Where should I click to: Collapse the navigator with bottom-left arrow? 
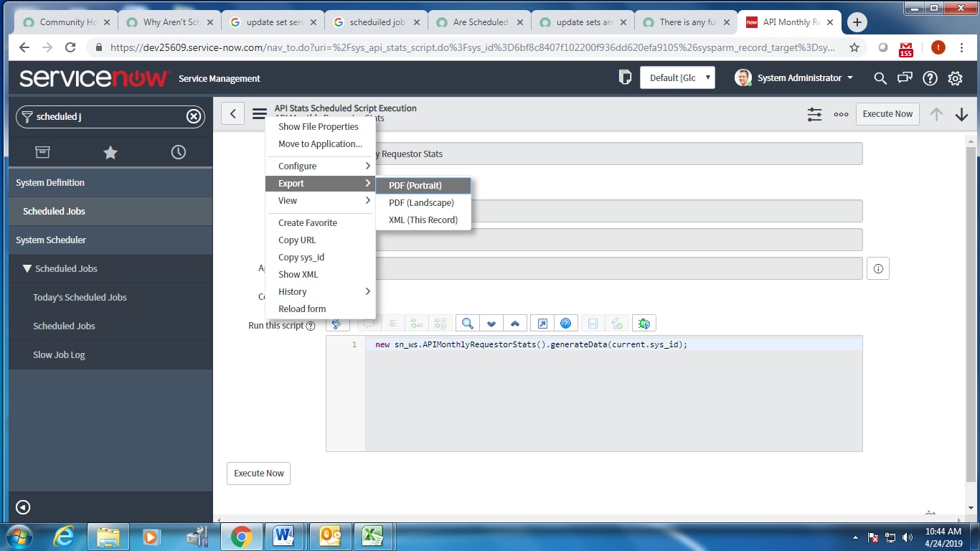[23, 507]
